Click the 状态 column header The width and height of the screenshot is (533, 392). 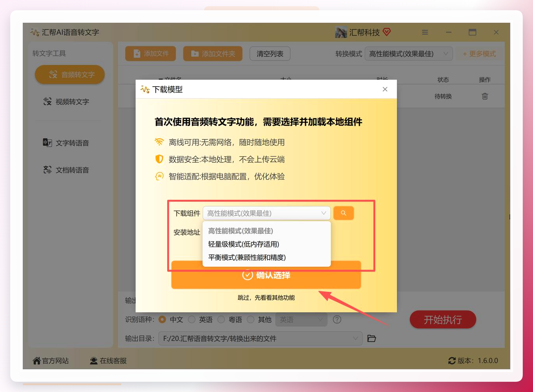click(x=443, y=80)
